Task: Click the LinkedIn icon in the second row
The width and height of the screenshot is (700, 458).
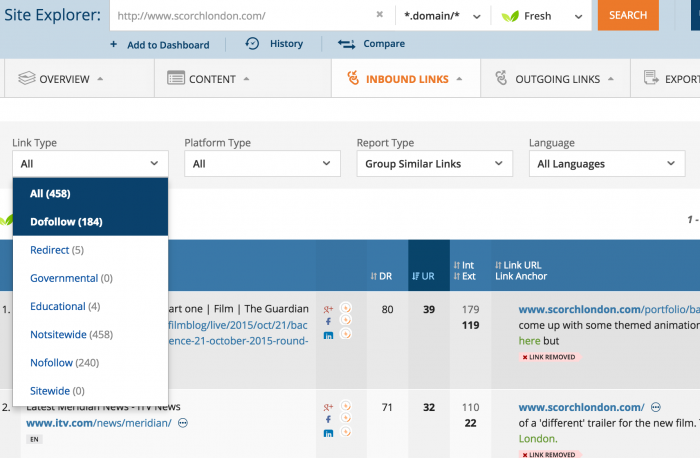Action: pos(328,431)
